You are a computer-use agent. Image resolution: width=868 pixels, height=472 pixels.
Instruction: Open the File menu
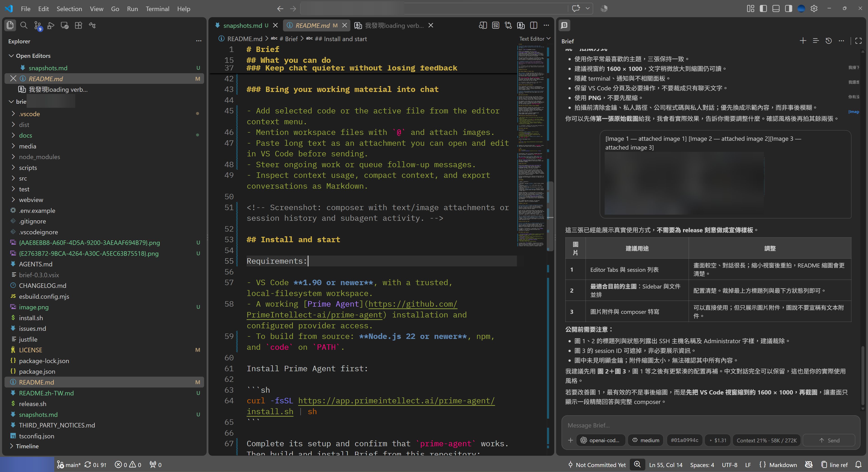pos(26,9)
